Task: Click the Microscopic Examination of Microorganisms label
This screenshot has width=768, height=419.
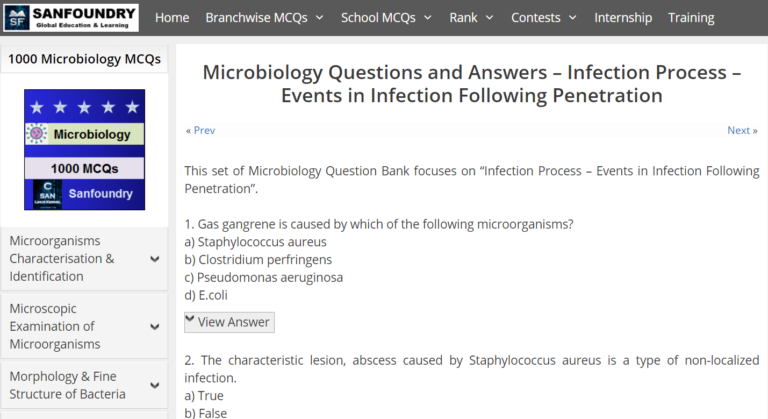Action: (x=55, y=326)
